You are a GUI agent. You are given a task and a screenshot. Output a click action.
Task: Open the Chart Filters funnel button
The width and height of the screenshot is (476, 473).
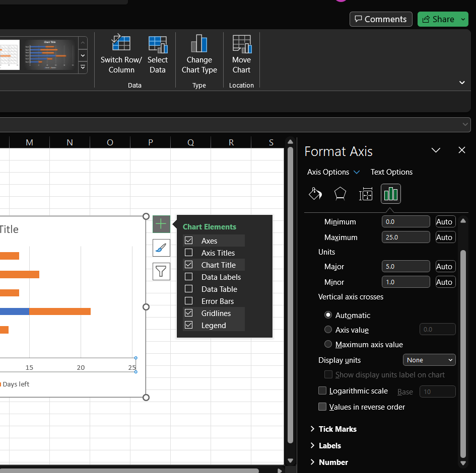161,271
